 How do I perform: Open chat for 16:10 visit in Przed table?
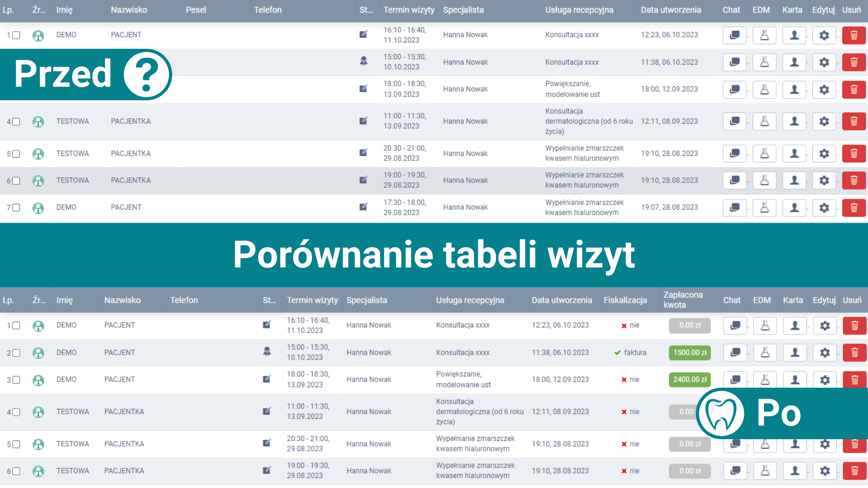pos(735,35)
